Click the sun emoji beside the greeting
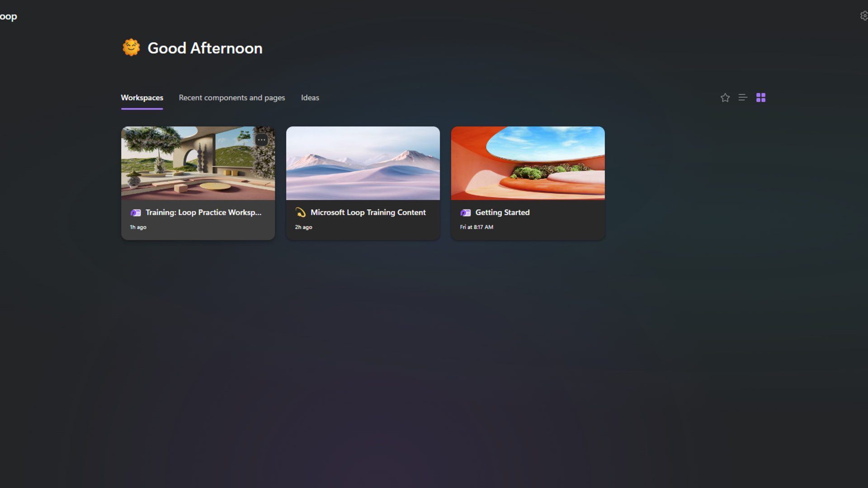 tap(131, 47)
